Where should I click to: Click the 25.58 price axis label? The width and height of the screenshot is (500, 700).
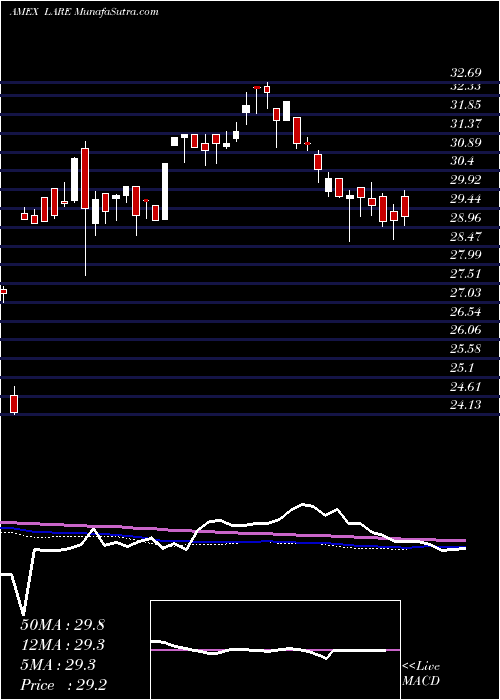point(465,349)
